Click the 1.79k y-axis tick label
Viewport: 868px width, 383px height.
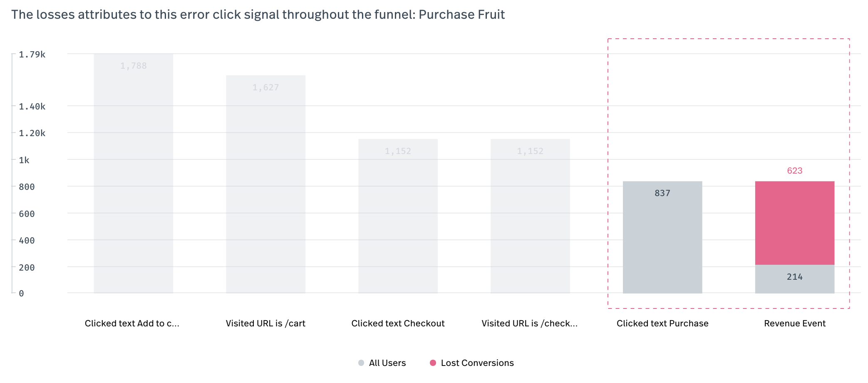point(32,55)
